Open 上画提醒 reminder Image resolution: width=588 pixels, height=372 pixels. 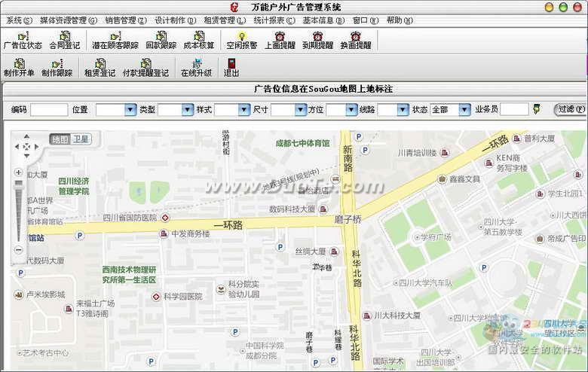(280, 41)
